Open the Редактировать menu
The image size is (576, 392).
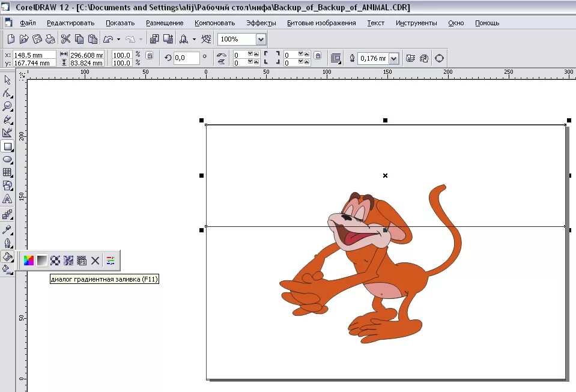[x=70, y=23]
